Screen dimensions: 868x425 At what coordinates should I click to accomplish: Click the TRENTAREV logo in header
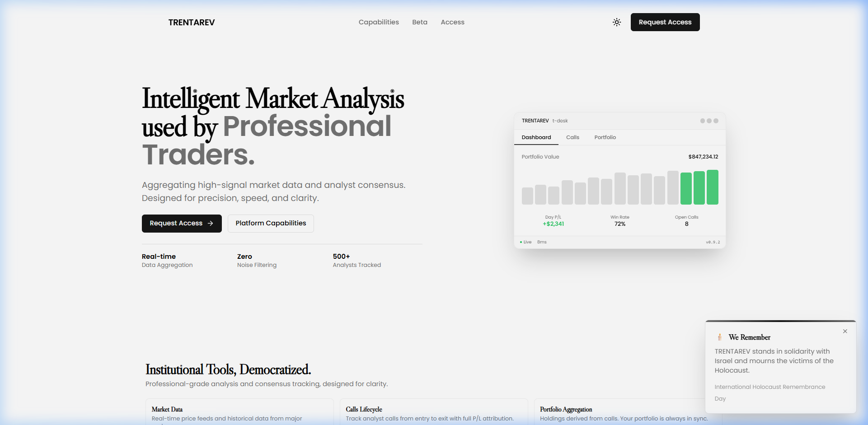coord(192,23)
